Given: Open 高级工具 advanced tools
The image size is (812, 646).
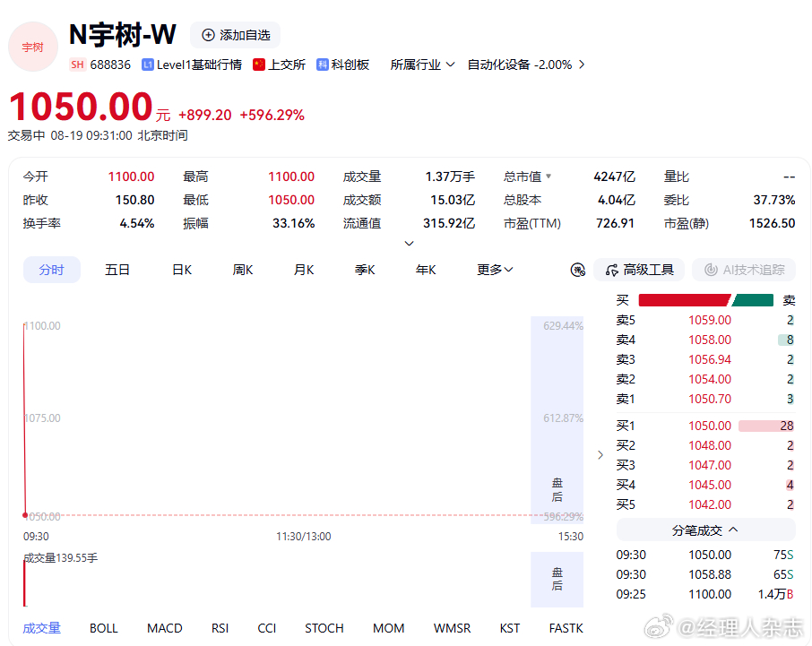Looking at the screenshot, I should coord(639,270).
